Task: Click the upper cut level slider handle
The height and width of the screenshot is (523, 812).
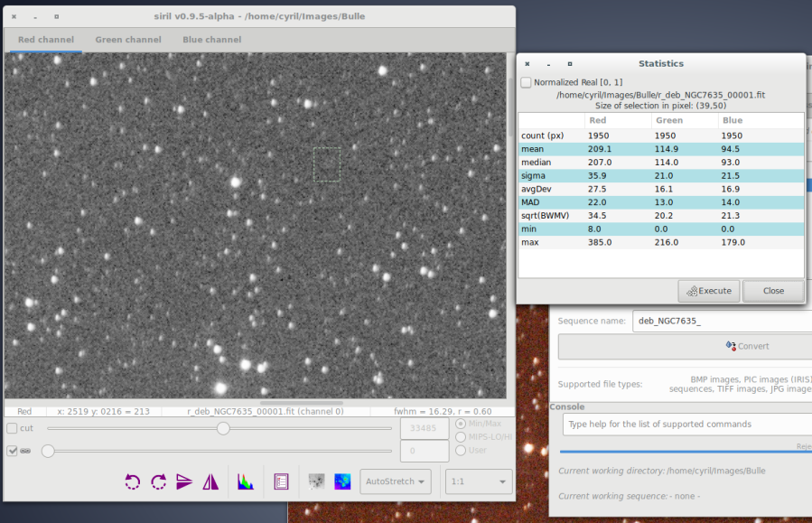Action: 223,428
